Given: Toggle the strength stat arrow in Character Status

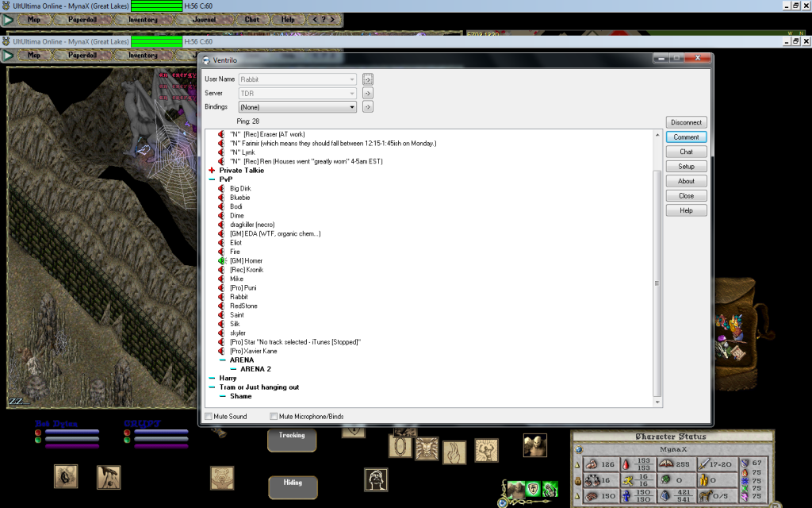Looking at the screenshot, I should [x=577, y=465].
